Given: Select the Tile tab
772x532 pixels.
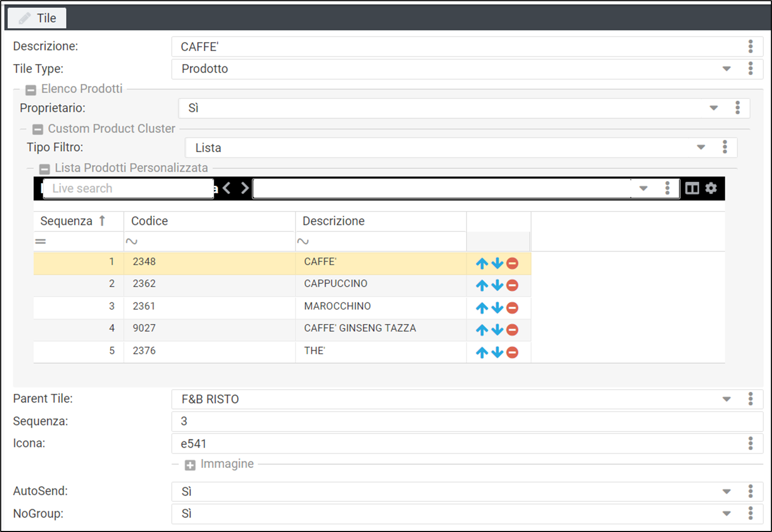Looking at the screenshot, I should (x=37, y=18).
